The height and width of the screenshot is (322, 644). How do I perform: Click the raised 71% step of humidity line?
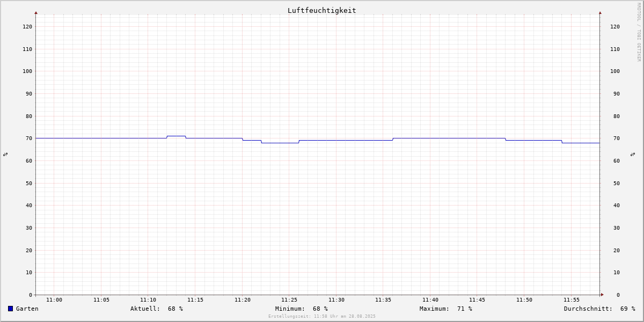coord(177,136)
